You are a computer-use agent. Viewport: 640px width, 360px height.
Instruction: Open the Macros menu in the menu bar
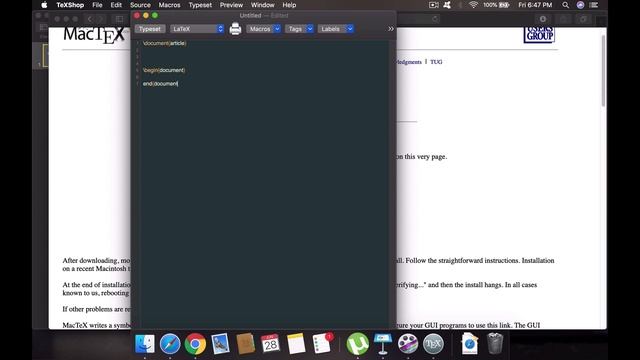tap(169, 5)
